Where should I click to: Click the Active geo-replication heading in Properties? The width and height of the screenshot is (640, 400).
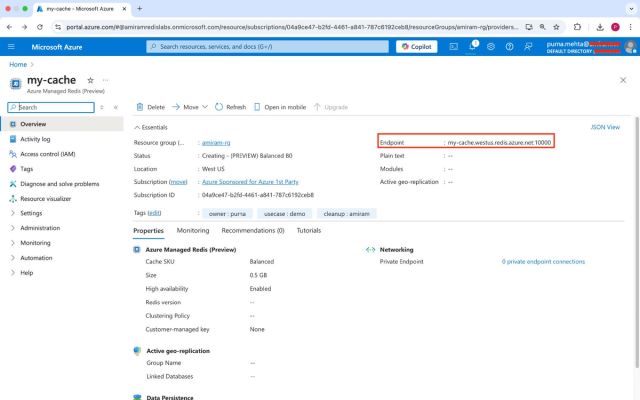[x=178, y=351]
